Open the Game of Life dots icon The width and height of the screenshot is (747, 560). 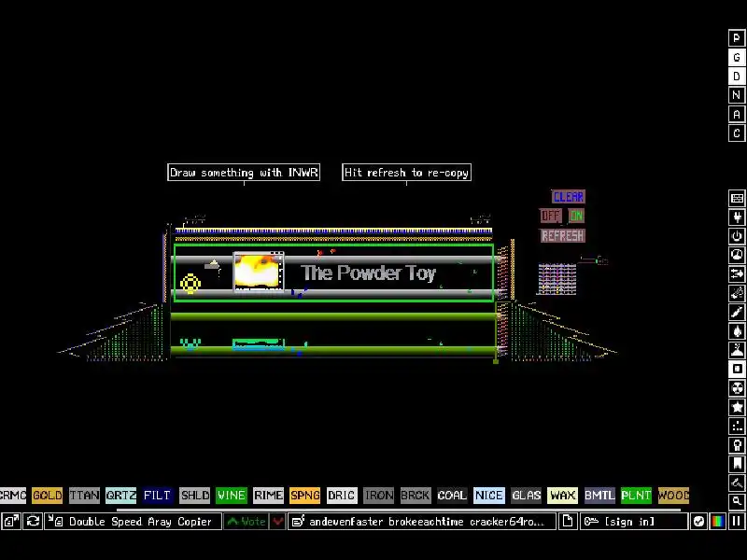[x=737, y=427]
